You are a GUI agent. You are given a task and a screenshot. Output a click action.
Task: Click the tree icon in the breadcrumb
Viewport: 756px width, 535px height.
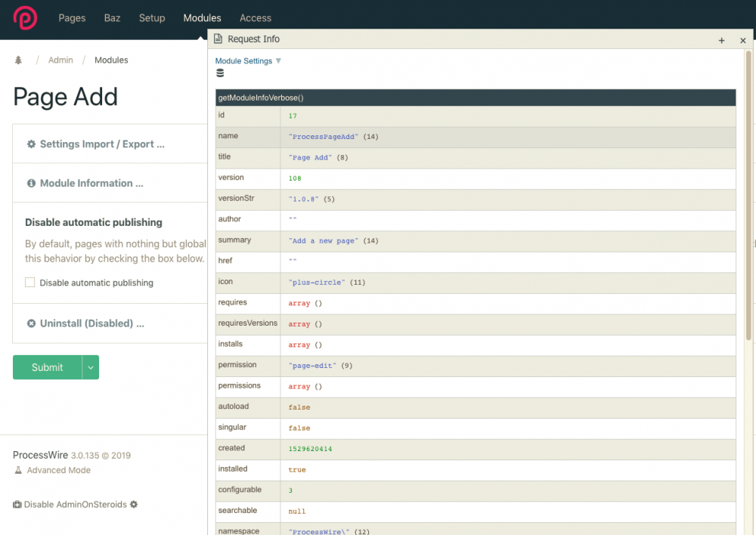click(19, 60)
